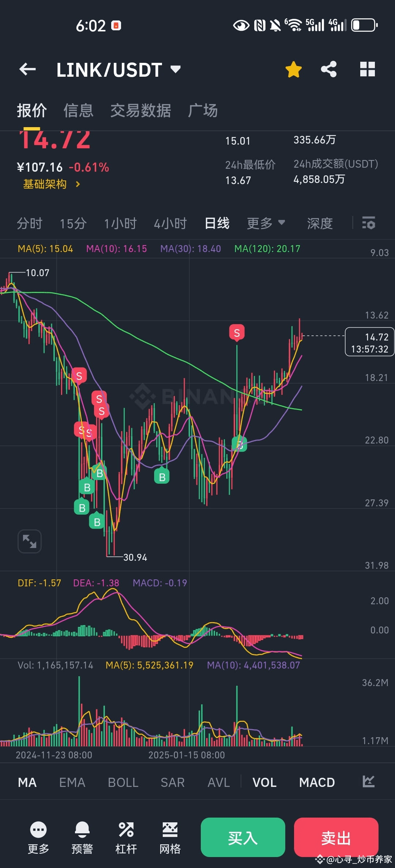Screen dimensions: 395x868
Task: Tap the share icon
Action: click(x=329, y=69)
